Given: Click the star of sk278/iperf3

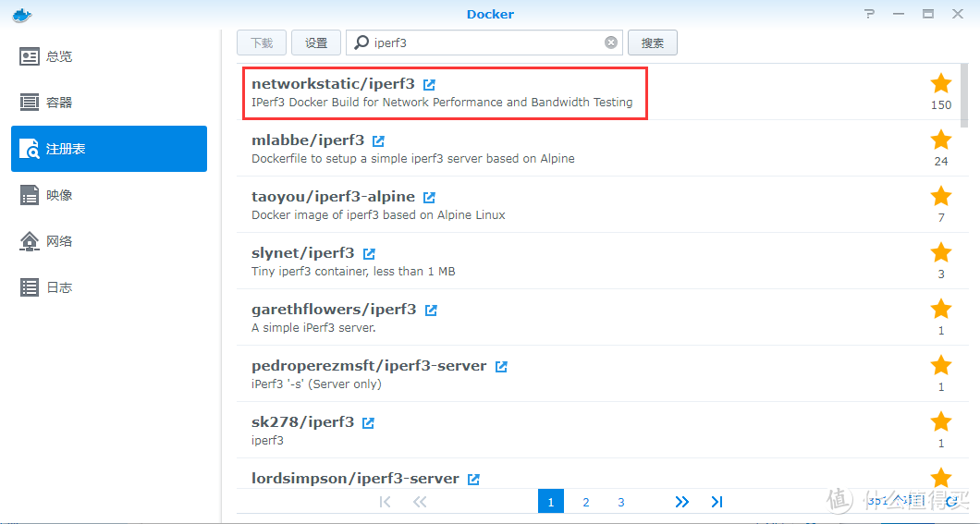Looking at the screenshot, I should 940,422.
